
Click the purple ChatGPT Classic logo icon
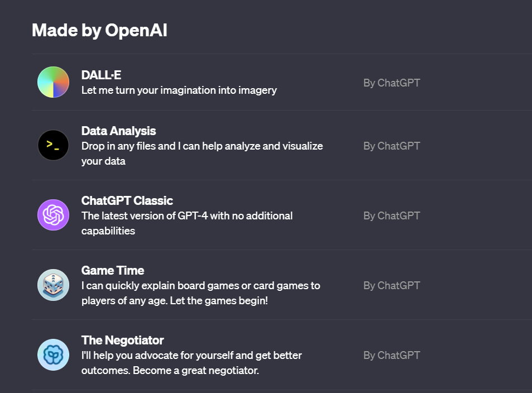pos(53,215)
